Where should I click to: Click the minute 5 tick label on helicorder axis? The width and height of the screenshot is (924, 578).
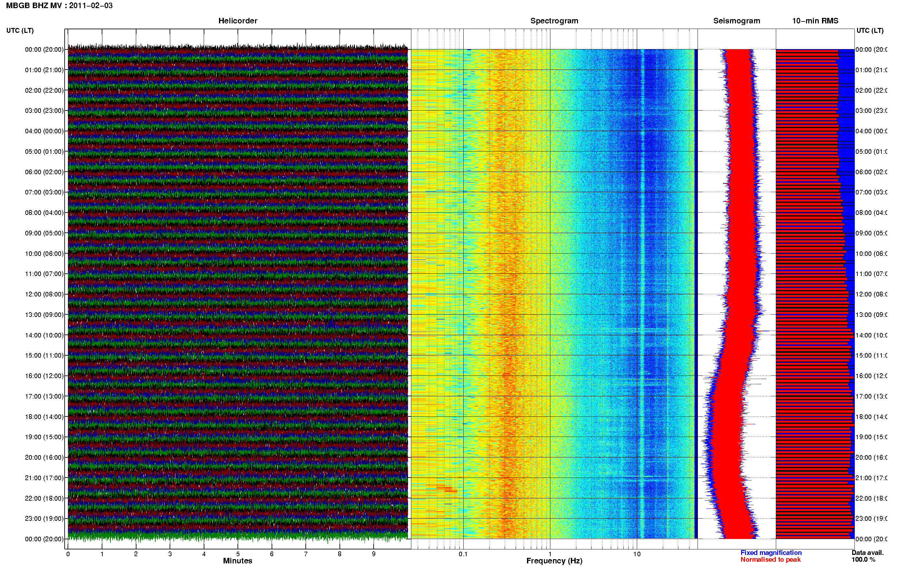pyautogui.click(x=237, y=554)
